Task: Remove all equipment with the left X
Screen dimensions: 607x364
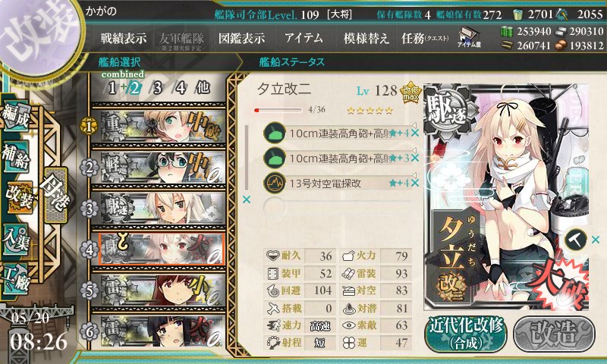Action: (246, 199)
